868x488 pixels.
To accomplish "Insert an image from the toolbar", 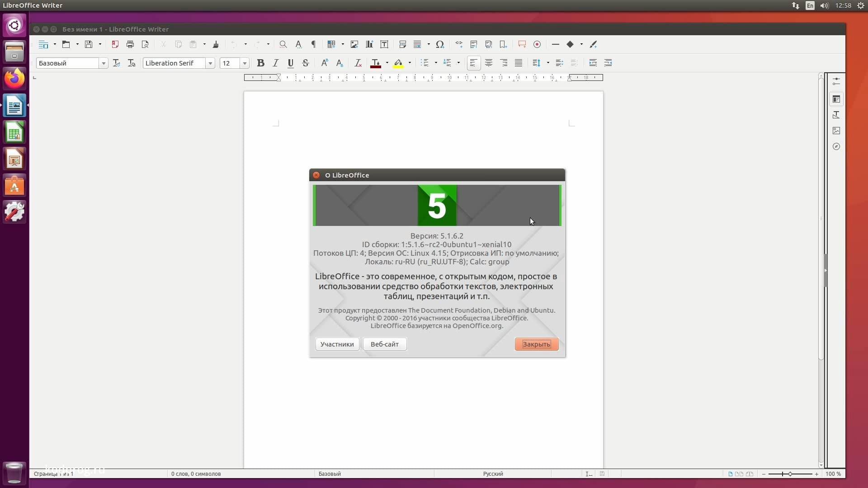I will pyautogui.click(x=354, y=44).
